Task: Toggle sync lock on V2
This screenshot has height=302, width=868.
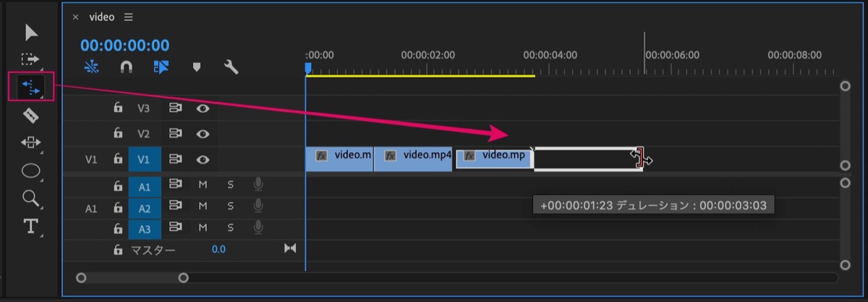Action: [175, 133]
